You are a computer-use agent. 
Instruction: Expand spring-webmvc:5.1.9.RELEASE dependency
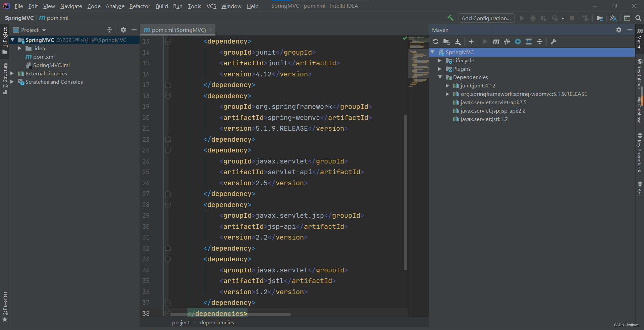pyautogui.click(x=447, y=94)
